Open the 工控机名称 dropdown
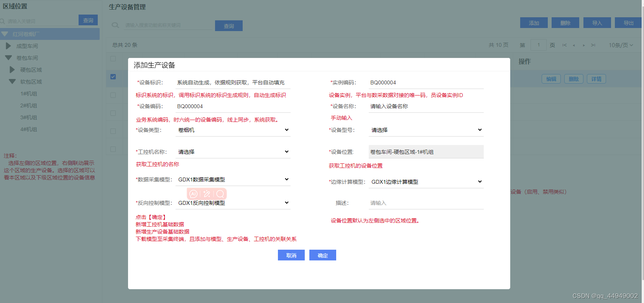This screenshot has width=644, height=303. (x=233, y=152)
